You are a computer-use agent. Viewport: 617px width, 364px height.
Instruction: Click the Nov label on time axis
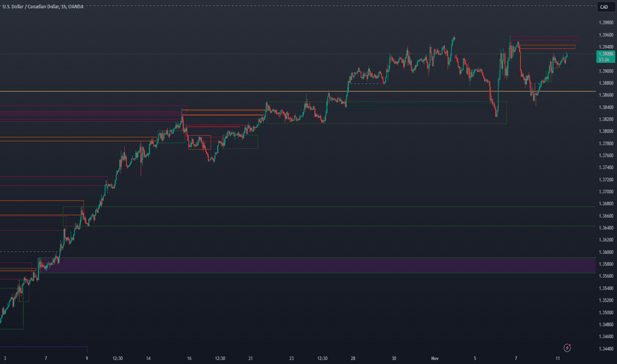[x=435, y=359]
